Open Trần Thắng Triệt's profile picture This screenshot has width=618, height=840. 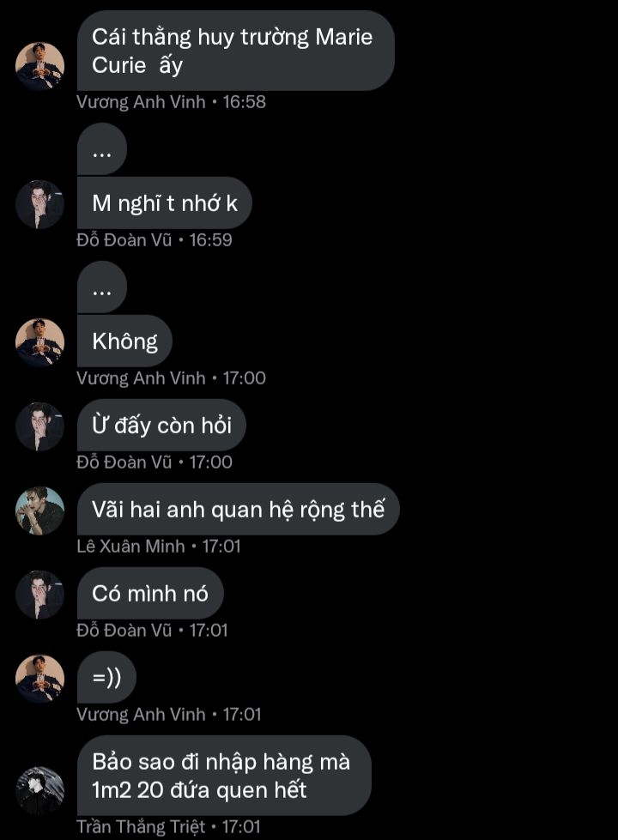[x=39, y=790]
